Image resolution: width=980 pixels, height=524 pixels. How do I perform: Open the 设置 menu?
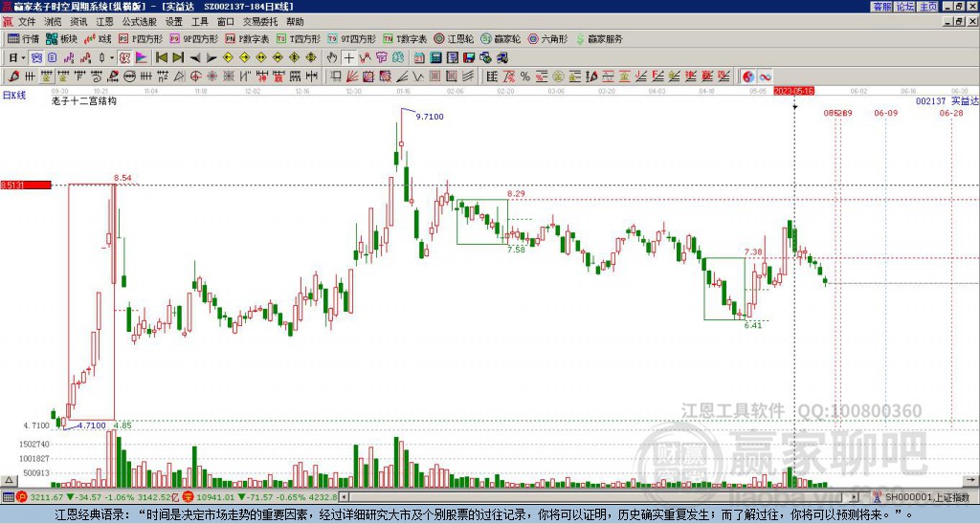(174, 22)
